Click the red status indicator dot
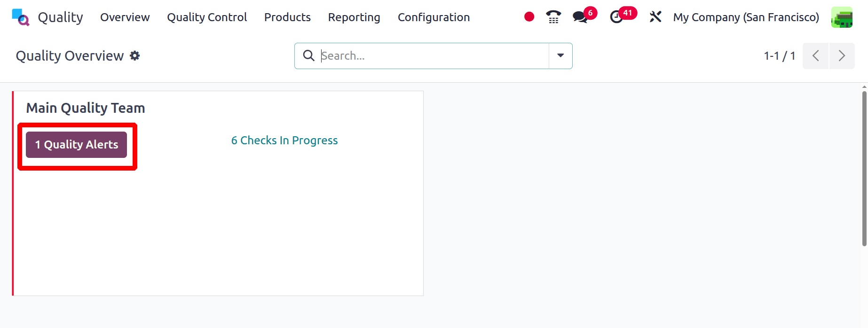868x328 pixels. [x=529, y=16]
